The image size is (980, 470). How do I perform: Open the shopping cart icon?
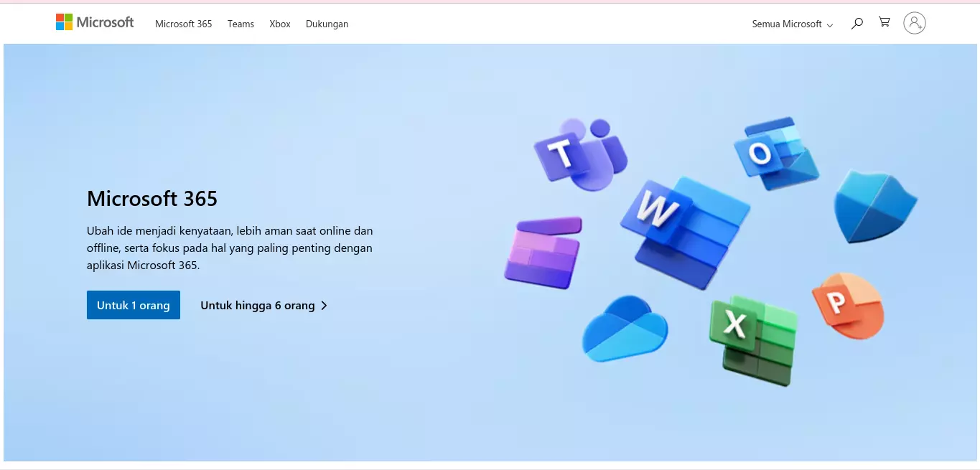(x=885, y=22)
